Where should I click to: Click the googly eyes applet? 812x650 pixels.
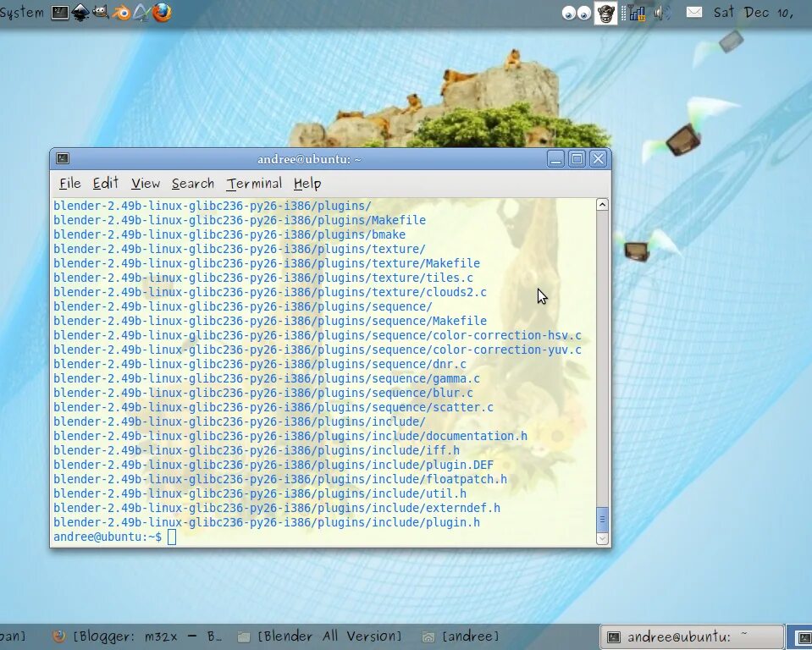[577, 14]
